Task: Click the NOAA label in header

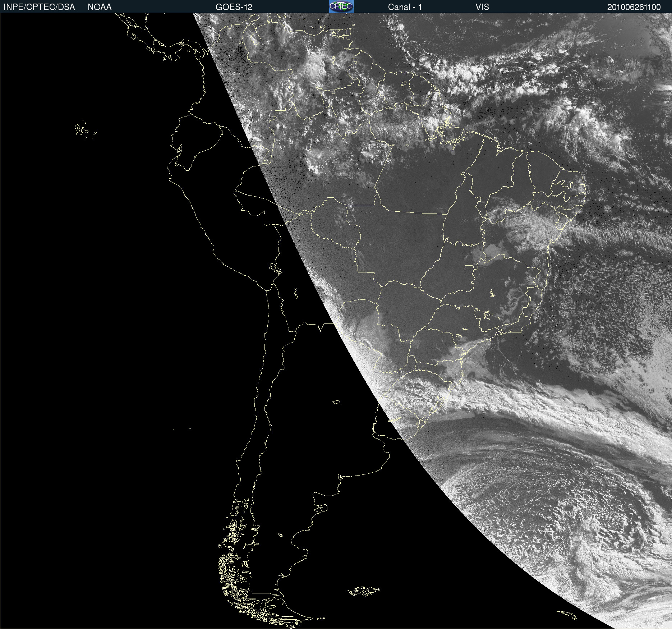Action: [100, 7]
